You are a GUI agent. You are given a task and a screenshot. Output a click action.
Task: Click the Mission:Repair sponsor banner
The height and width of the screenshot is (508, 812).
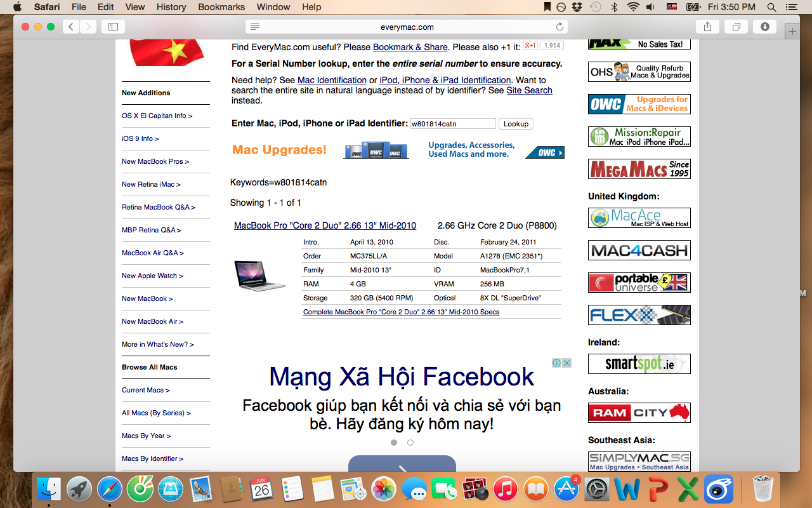pos(639,137)
